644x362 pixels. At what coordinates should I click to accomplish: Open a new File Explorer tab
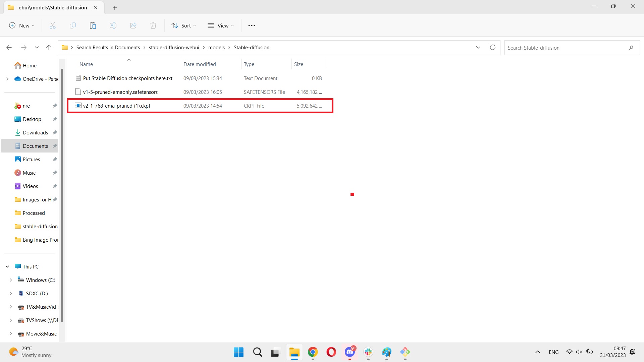pos(115,7)
